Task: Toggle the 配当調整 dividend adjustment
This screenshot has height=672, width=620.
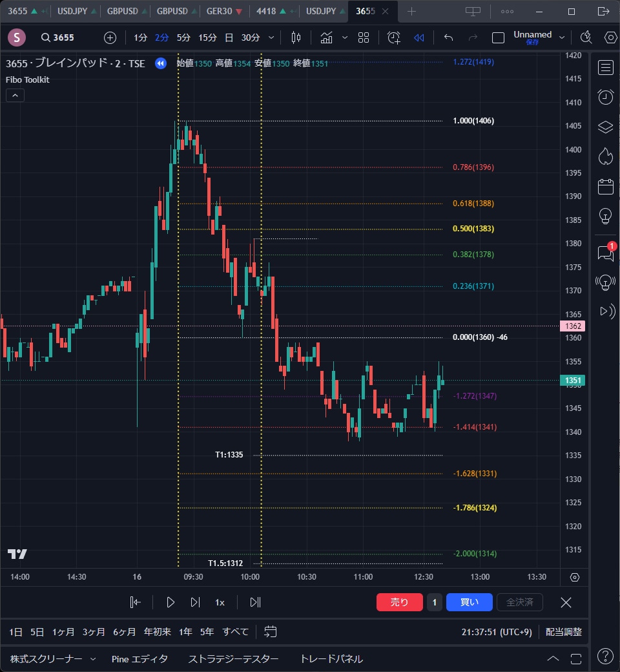Action: point(563,632)
